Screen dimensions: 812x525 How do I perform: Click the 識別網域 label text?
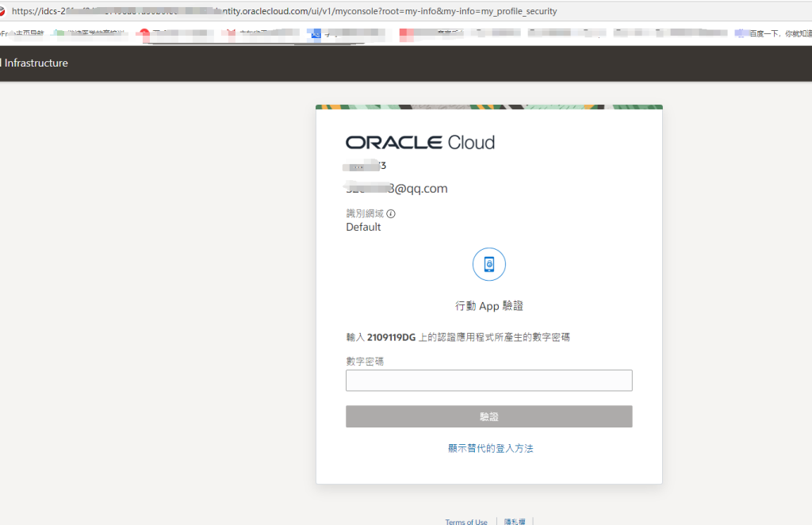pyautogui.click(x=365, y=213)
